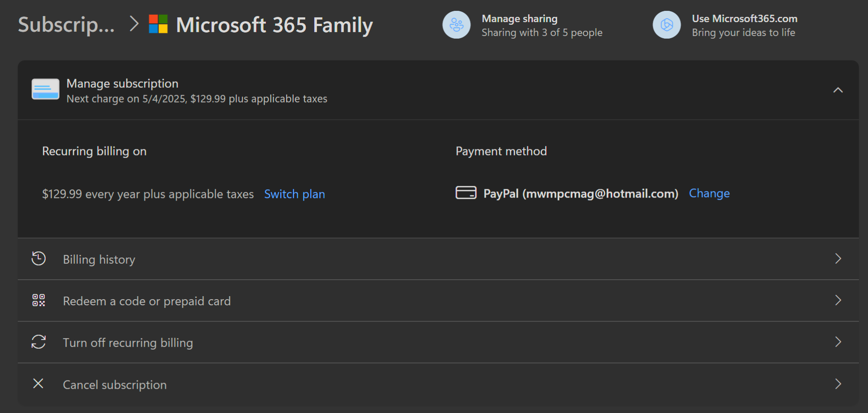Click the Use Microsoft365.com icon

tap(667, 25)
